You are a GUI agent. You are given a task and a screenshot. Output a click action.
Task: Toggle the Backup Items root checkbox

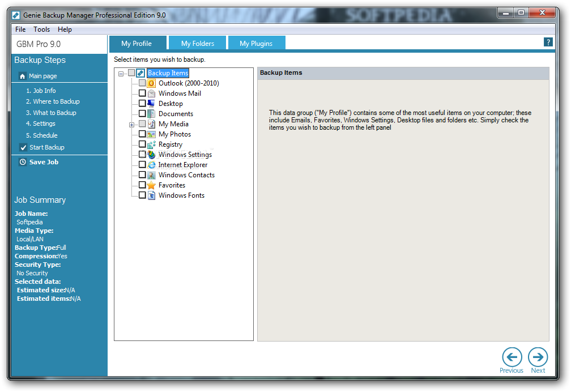131,73
